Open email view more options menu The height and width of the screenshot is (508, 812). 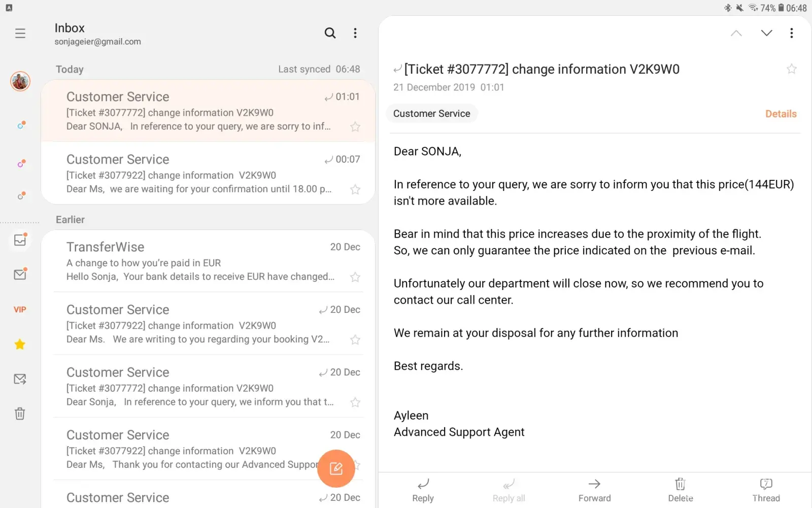791,34
